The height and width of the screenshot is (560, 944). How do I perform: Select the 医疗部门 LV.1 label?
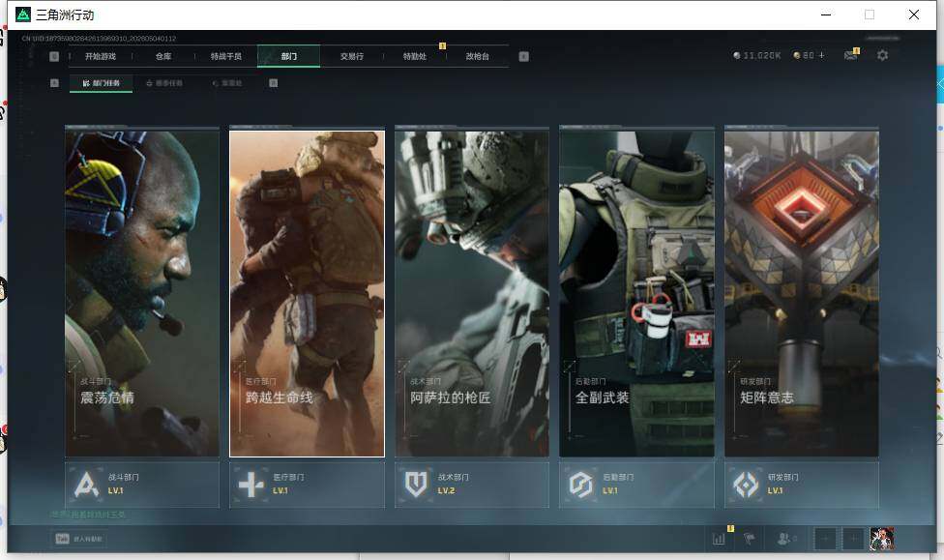point(288,484)
